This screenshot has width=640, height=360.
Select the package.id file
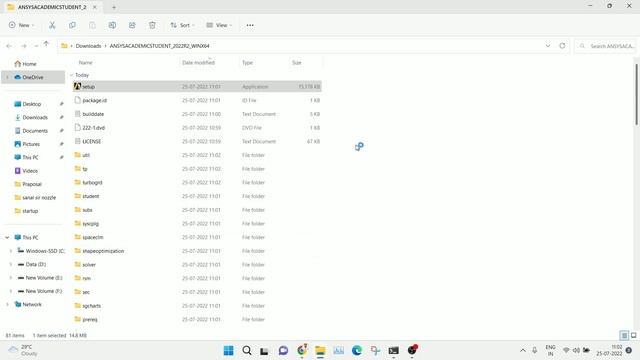[x=198, y=100]
